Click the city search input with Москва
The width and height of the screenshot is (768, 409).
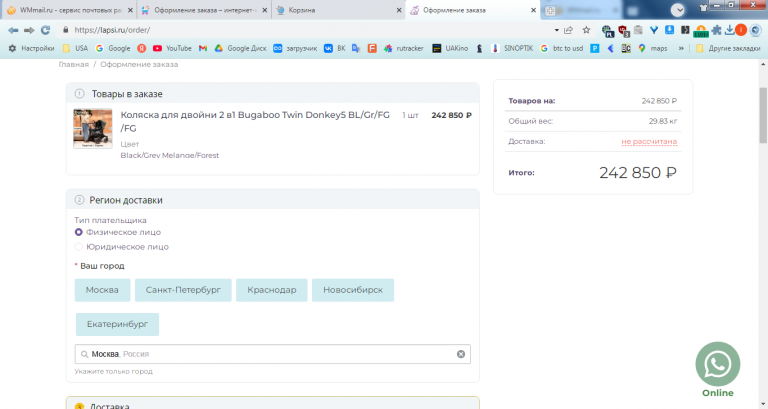click(272, 354)
